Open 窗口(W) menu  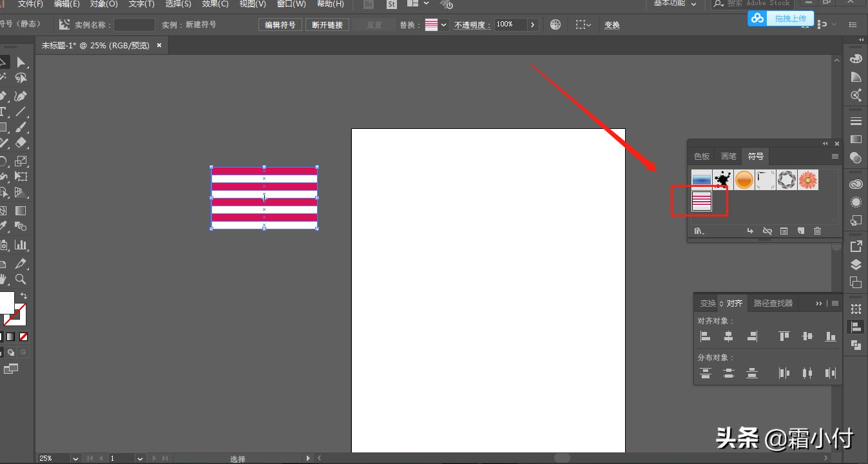tap(291, 4)
